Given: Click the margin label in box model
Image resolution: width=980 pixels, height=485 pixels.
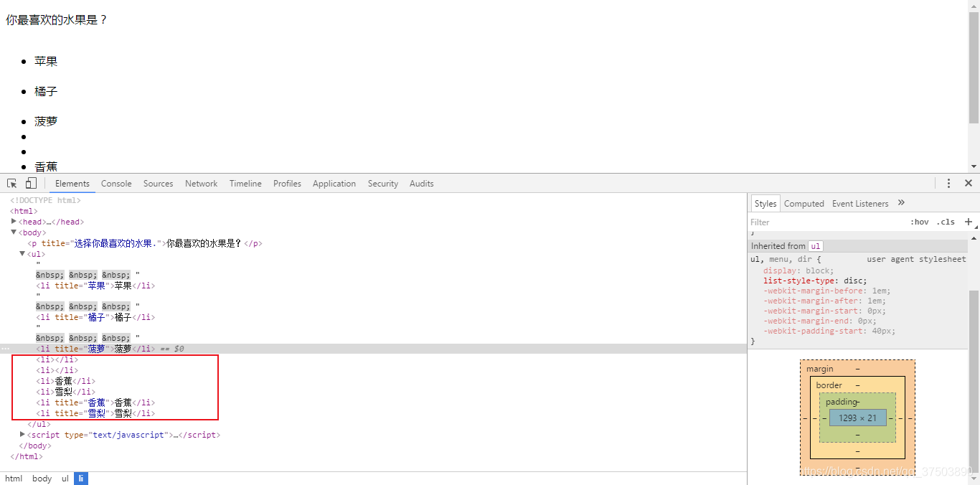Looking at the screenshot, I should (x=820, y=369).
